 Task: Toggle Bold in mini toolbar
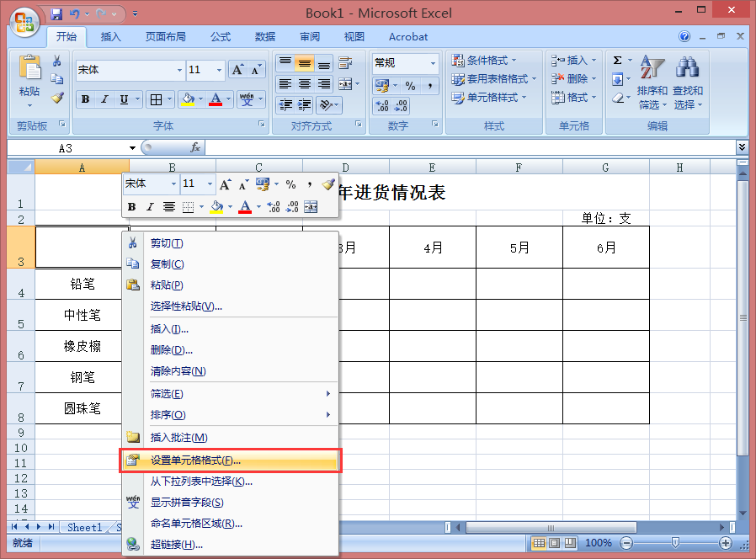(x=131, y=207)
